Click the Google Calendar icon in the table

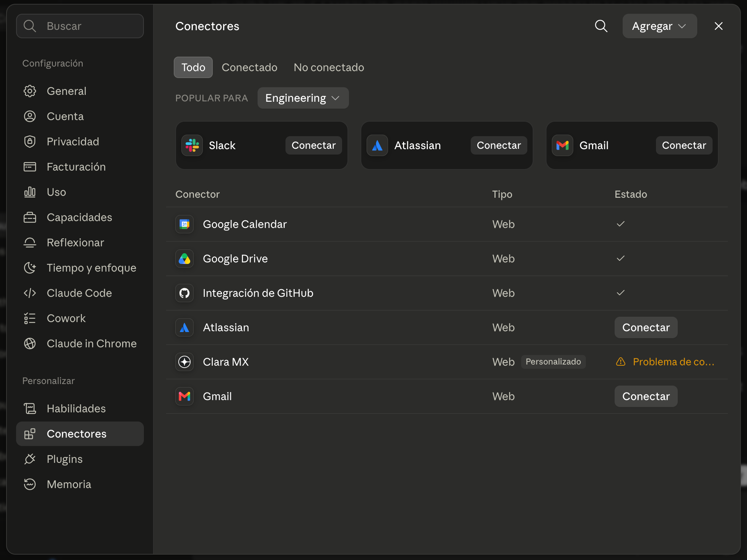[184, 224]
